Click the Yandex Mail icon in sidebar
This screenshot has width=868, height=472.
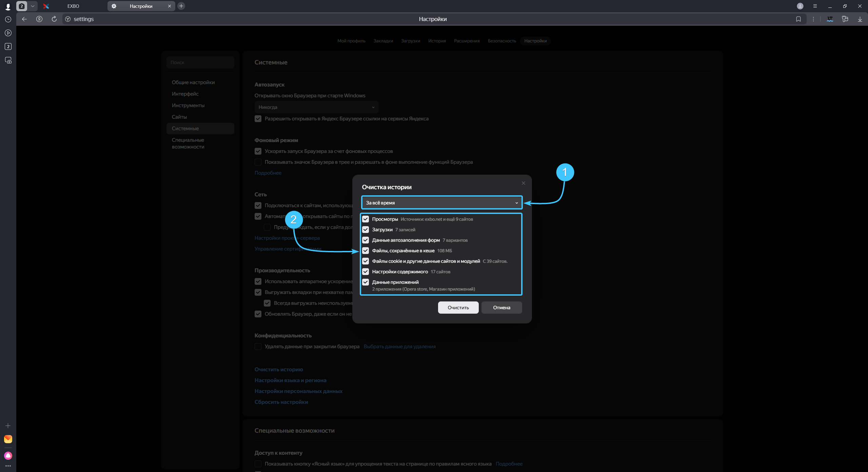8,439
